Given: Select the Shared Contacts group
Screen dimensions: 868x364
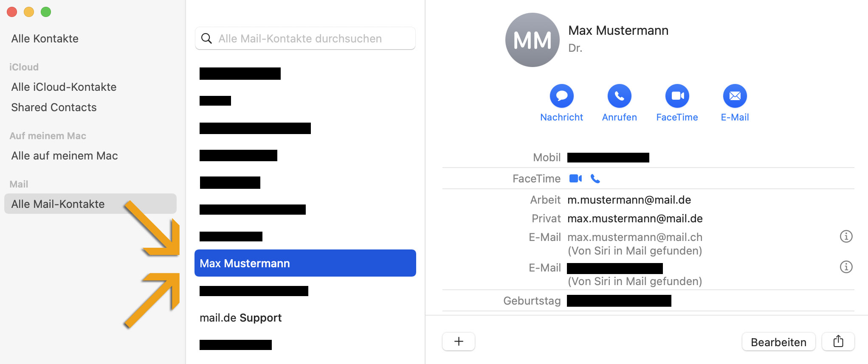Looking at the screenshot, I should pyautogui.click(x=54, y=107).
